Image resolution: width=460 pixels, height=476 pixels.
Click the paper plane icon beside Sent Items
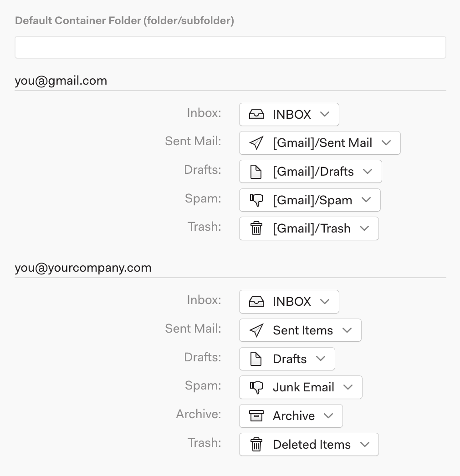[256, 330]
